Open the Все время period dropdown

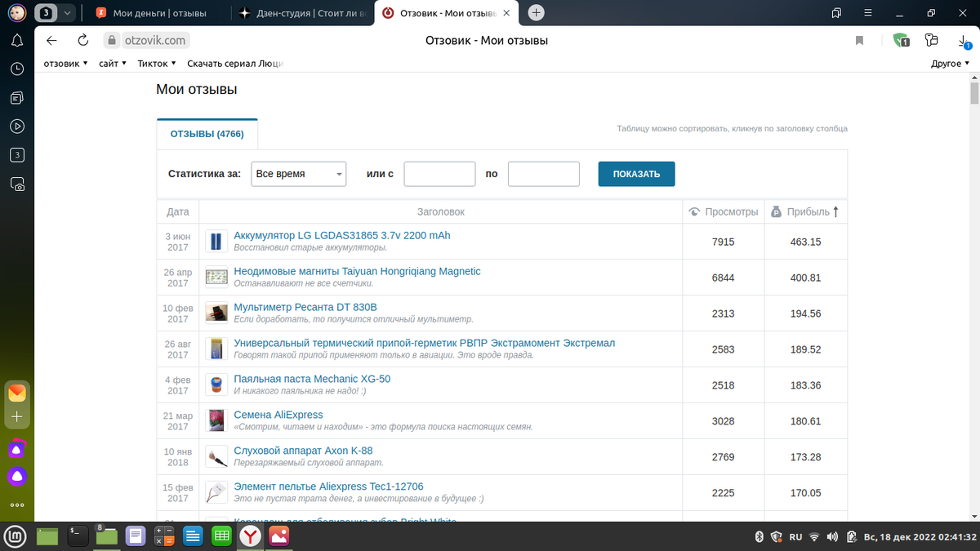[299, 174]
